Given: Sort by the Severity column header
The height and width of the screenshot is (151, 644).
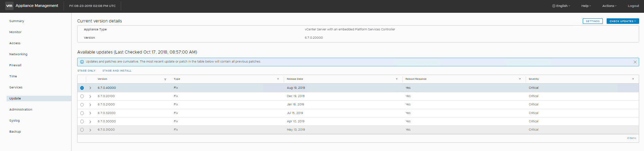Looking at the screenshot, I should click(x=534, y=79).
